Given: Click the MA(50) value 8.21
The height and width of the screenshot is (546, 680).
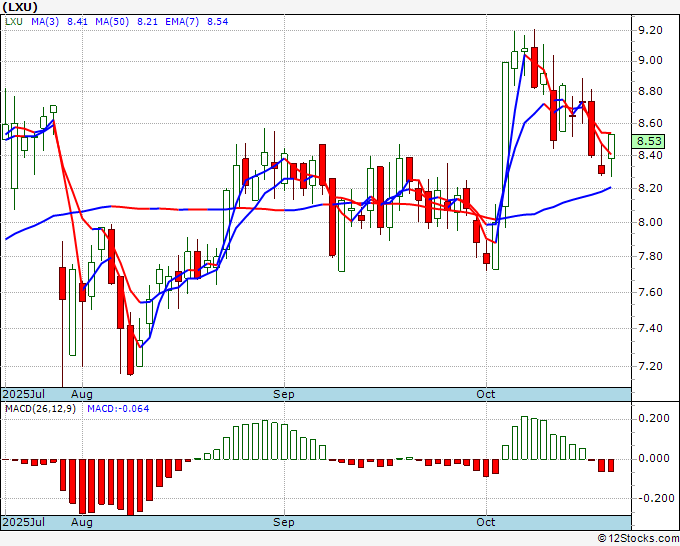Looking at the screenshot, I should [147, 21].
